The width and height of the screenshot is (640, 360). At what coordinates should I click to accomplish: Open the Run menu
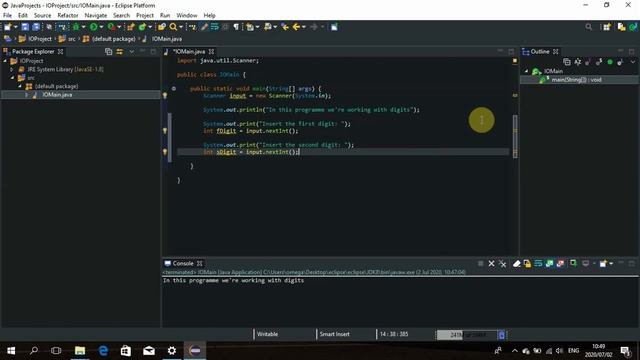[x=165, y=16]
